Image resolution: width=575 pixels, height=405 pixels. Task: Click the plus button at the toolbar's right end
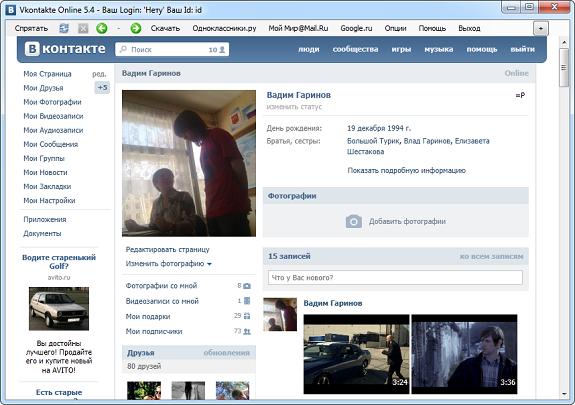pos(541,28)
